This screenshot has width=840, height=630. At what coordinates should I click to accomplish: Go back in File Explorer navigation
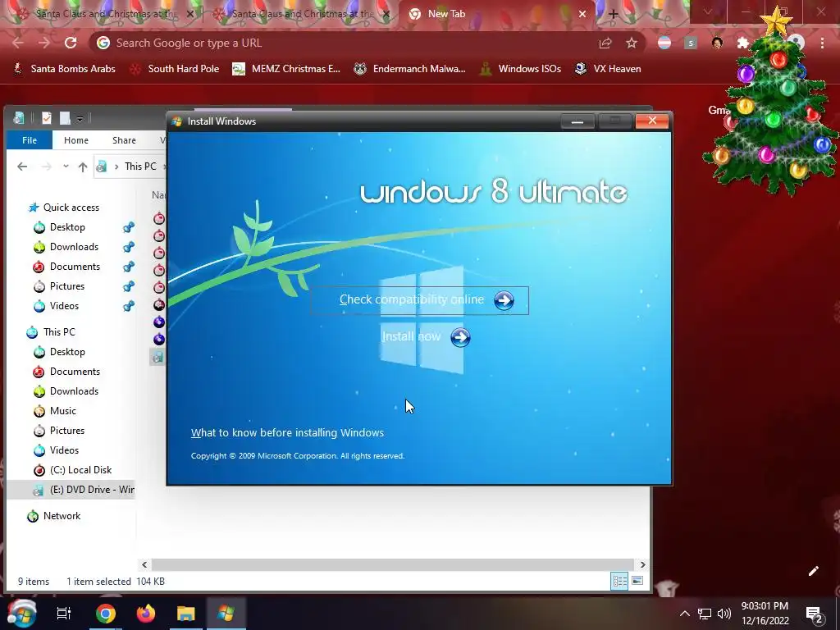pos(22,167)
